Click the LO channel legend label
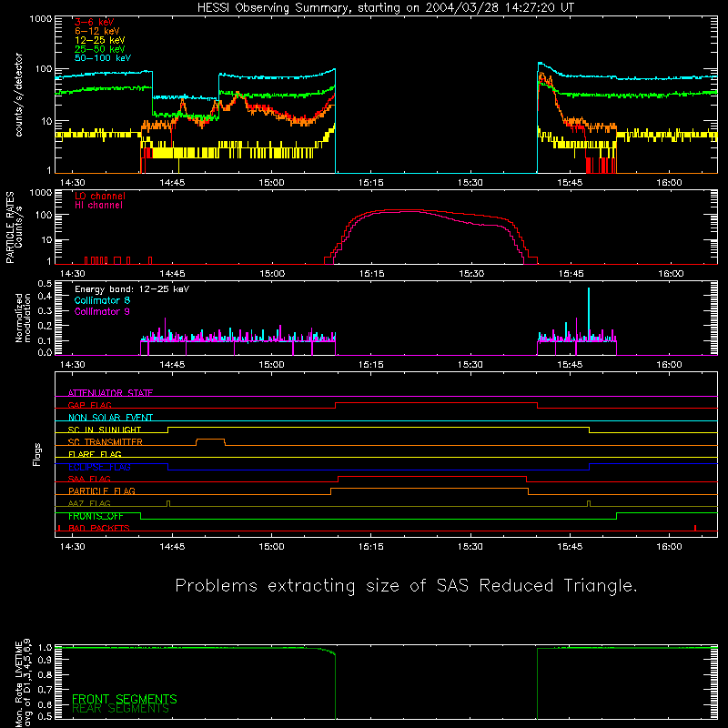The height and width of the screenshot is (728, 728). pos(100,196)
